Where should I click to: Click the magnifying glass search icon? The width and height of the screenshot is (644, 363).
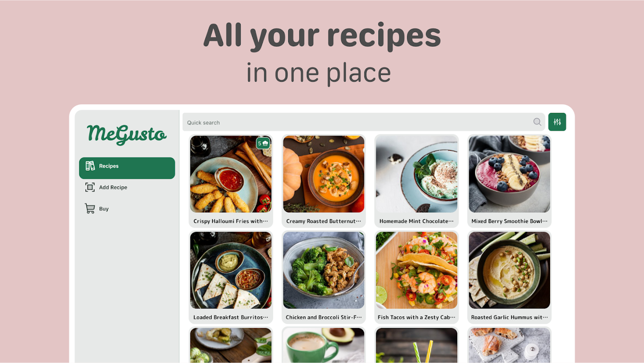click(x=537, y=122)
